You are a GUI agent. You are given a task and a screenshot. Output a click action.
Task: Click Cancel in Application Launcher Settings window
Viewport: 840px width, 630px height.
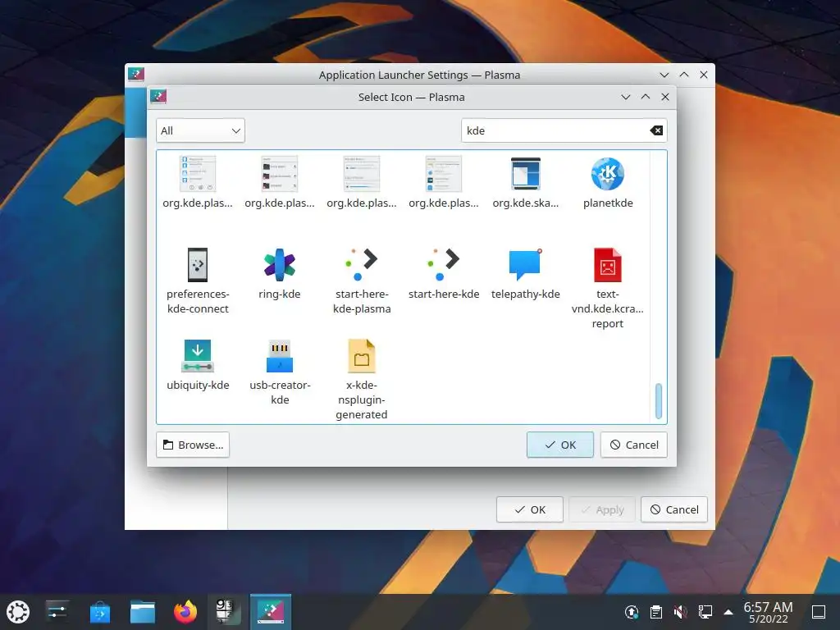click(x=674, y=509)
